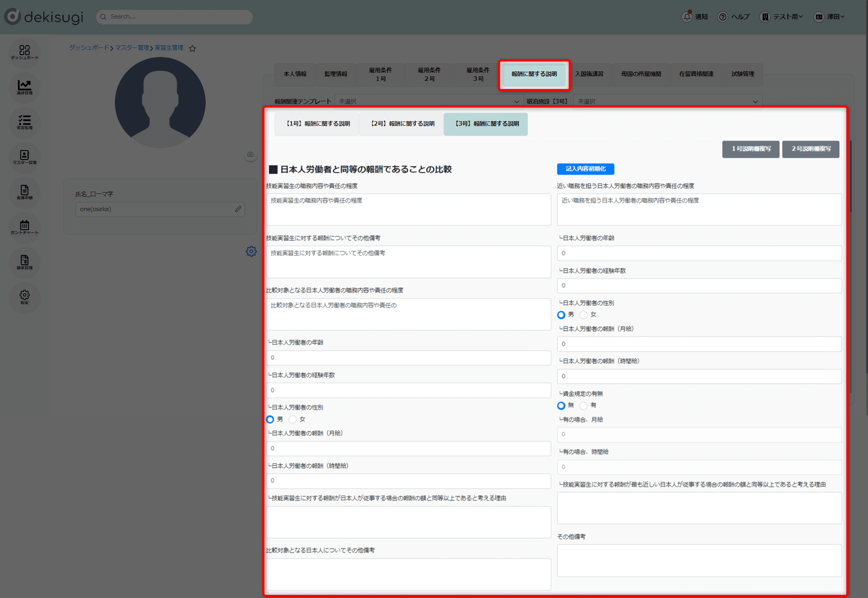
Task: Expand the 報酬関連テンプレート dropdown
Action: pyautogui.click(x=428, y=101)
